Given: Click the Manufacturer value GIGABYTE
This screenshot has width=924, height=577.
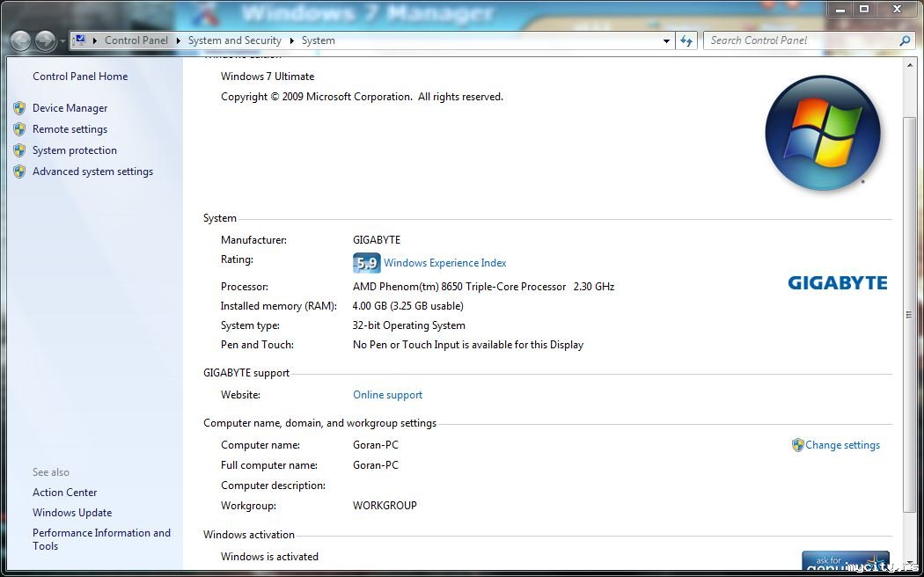Looking at the screenshot, I should (x=377, y=240).
